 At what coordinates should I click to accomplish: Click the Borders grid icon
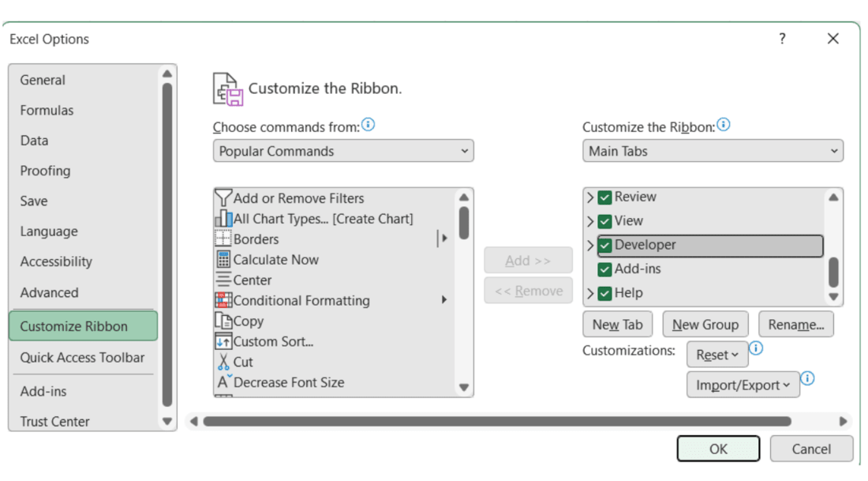click(223, 239)
